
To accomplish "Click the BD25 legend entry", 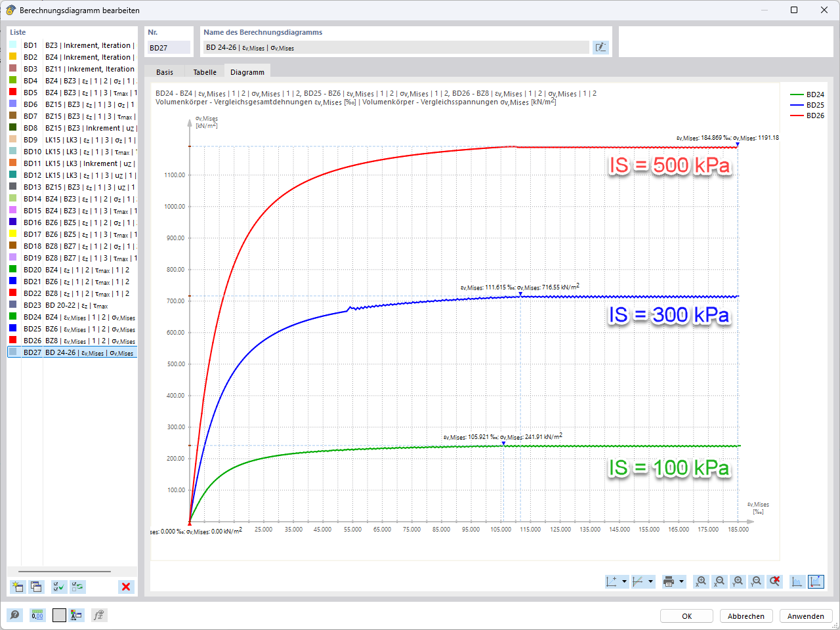I will click(807, 105).
